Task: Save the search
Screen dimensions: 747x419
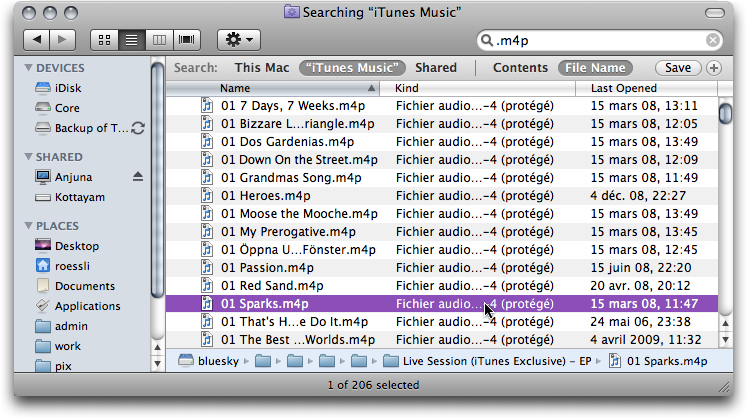Action: (x=678, y=68)
